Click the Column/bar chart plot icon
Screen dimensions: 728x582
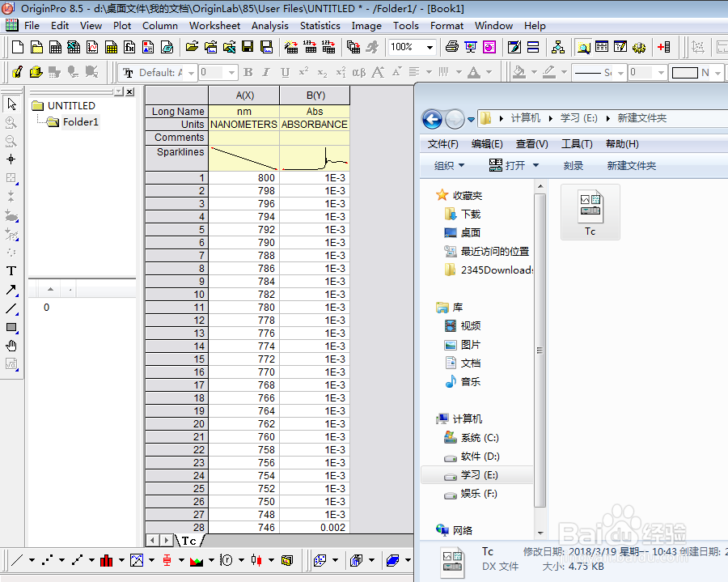(107, 560)
